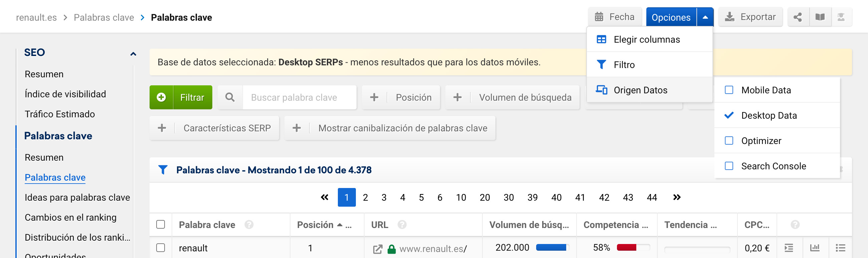The image size is (868, 258).
Task: Click the share icon in top toolbar
Action: point(798,17)
